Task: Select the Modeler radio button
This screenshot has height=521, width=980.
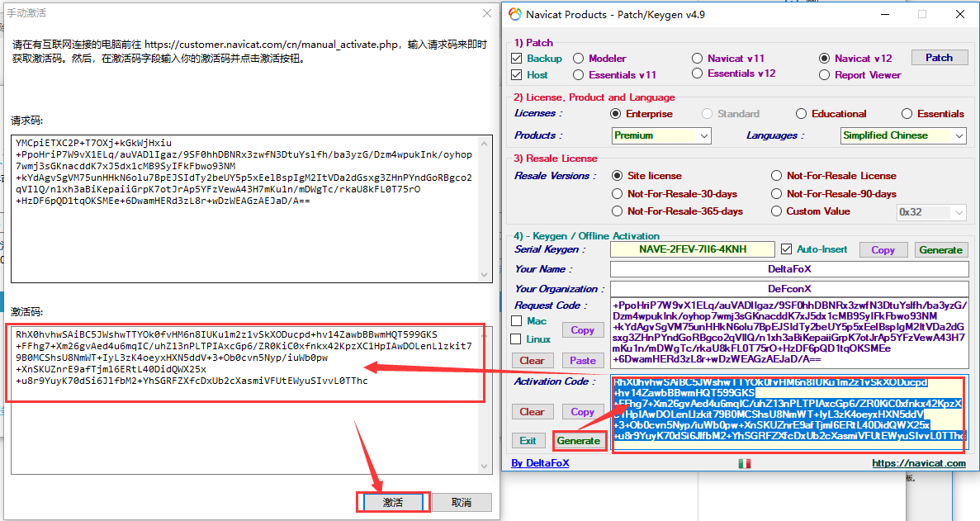Action: [x=578, y=58]
